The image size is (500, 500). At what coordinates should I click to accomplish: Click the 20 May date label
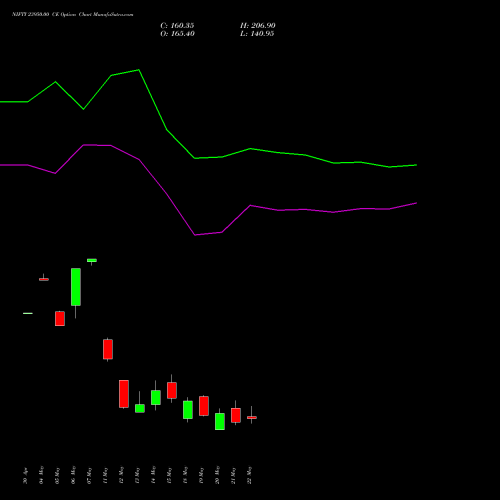(218, 475)
